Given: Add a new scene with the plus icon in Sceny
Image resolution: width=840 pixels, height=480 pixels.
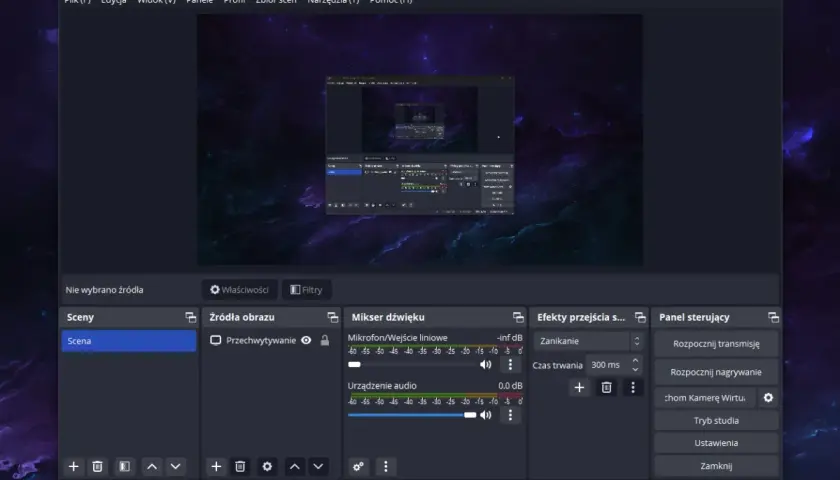Looking at the screenshot, I should (x=73, y=466).
